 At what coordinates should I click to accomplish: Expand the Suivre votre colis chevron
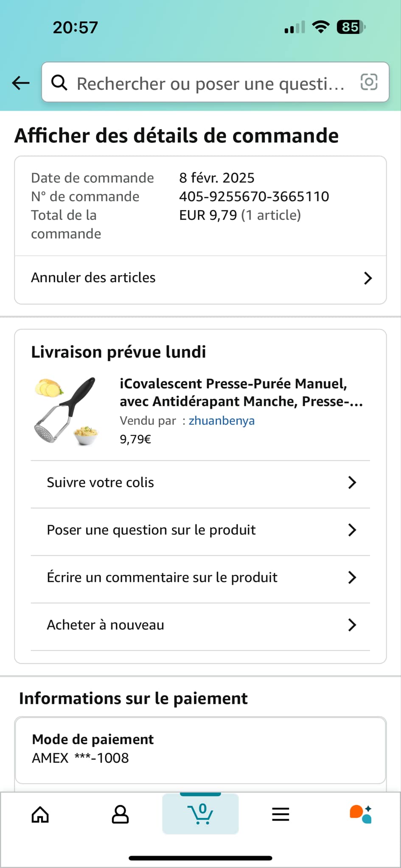pyautogui.click(x=352, y=482)
